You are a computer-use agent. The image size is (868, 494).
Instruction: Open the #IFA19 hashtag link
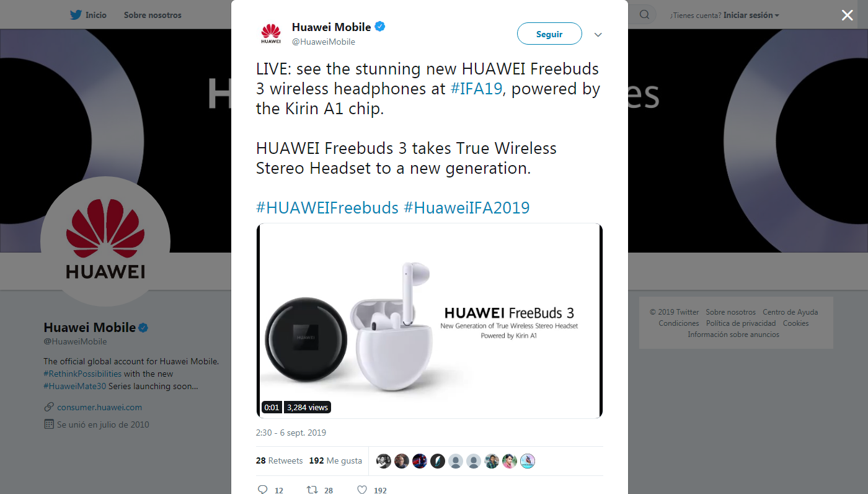coord(476,89)
